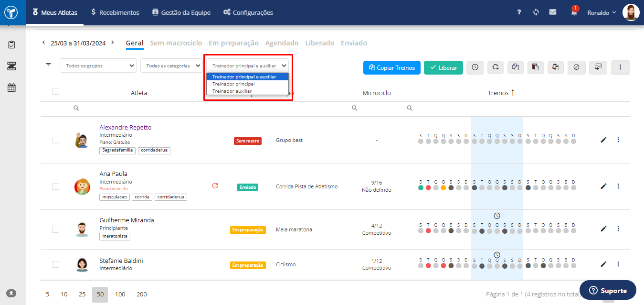Viewport: 644px width, 305px height.
Task: Click the send message toolbar icon
Action: [x=598, y=67]
